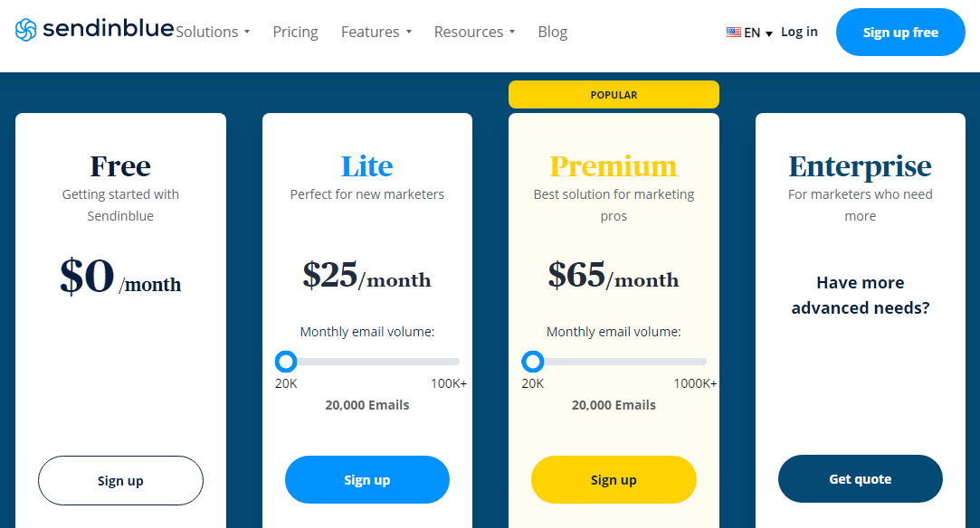Click the sendinblue wordmark text
The width and height of the screenshot is (980, 528).
point(108,29)
